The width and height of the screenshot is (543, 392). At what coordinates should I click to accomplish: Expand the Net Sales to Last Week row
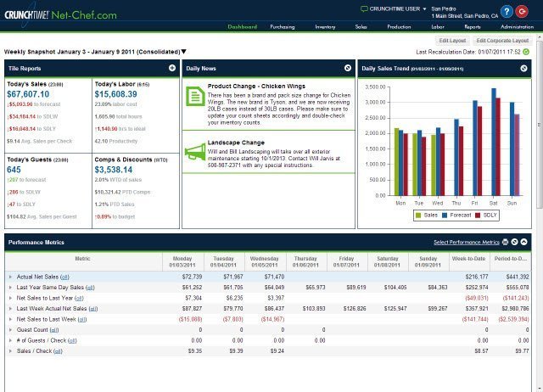click(10, 319)
